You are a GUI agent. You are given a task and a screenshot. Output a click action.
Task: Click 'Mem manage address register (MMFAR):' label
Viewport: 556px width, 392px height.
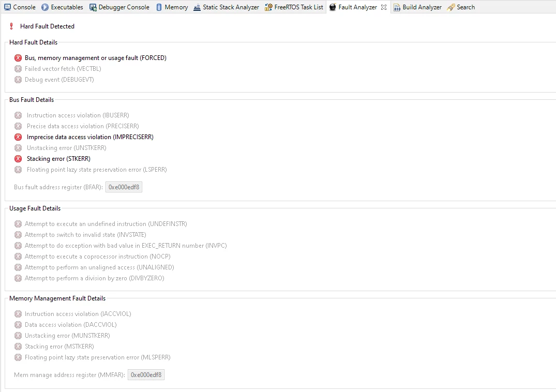(x=69, y=374)
